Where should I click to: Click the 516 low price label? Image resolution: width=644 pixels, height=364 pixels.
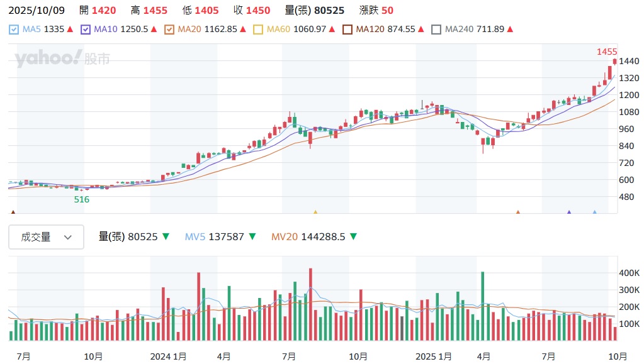point(82,199)
